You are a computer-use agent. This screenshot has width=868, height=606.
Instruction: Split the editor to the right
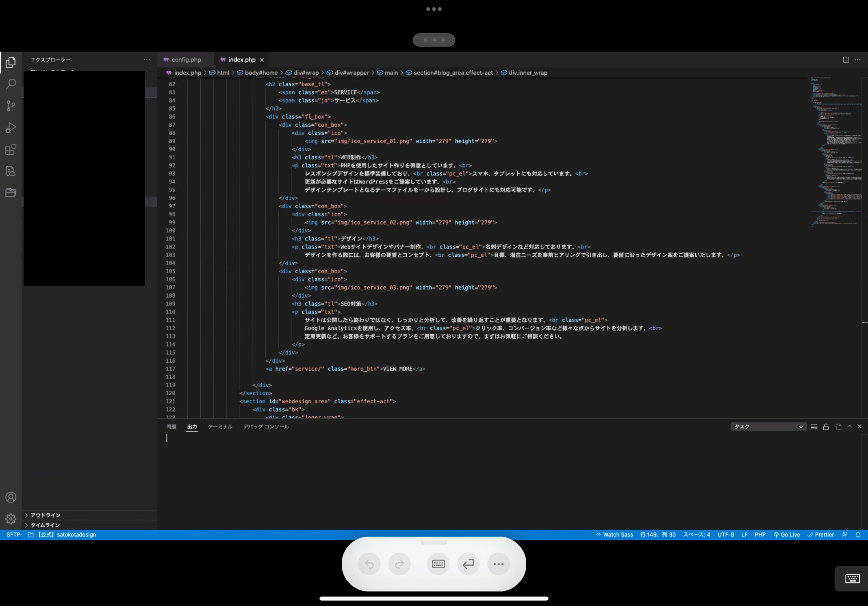846,60
